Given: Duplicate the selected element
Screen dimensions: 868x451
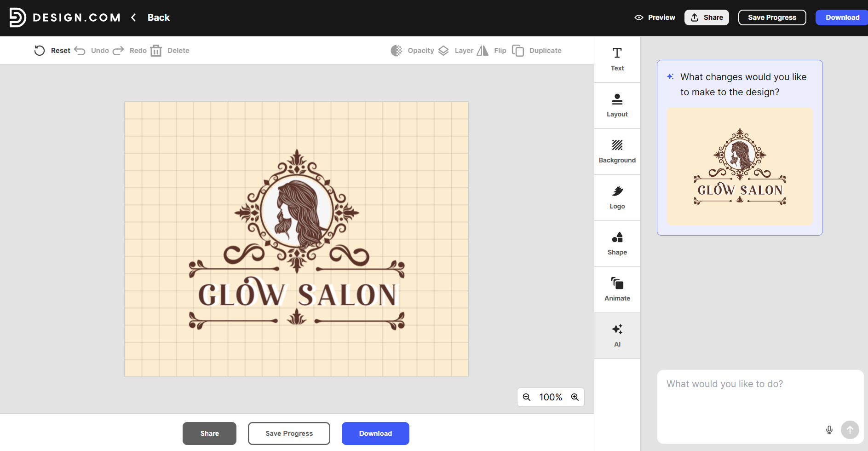Looking at the screenshot, I should (536, 51).
